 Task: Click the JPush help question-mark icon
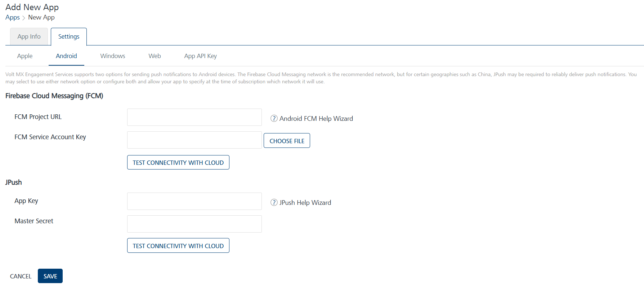click(x=274, y=202)
